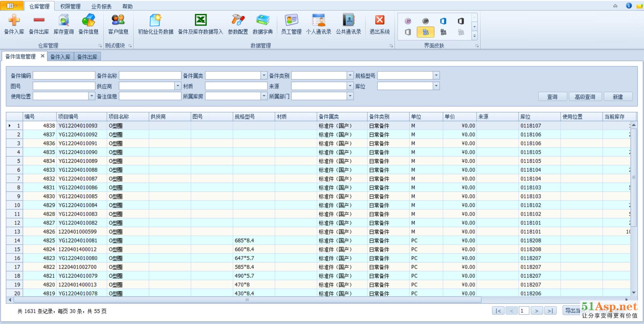Image resolution: width=644 pixels, height=324 pixels.
Task: Open the 供应商 dropdown list
Action: pos(178,86)
